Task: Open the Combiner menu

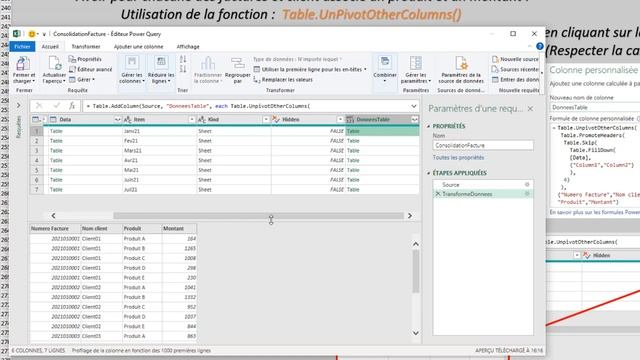Action: tap(384, 69)
